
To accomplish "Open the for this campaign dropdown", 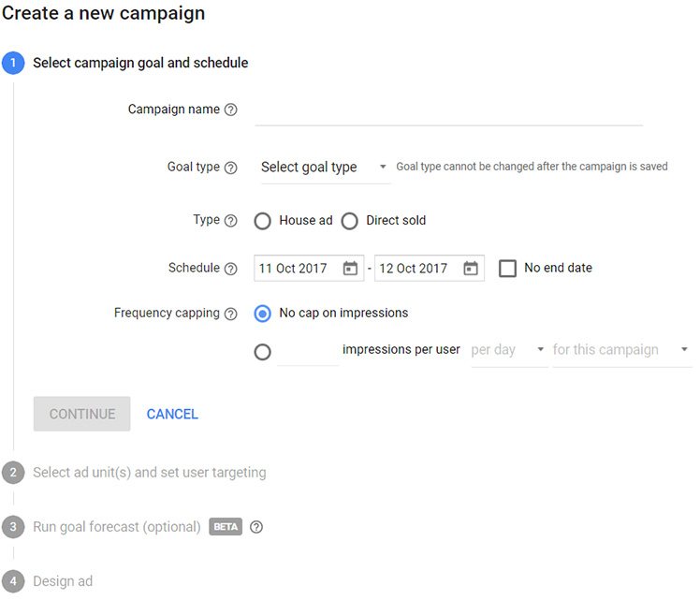I will (x=622, y=349).
